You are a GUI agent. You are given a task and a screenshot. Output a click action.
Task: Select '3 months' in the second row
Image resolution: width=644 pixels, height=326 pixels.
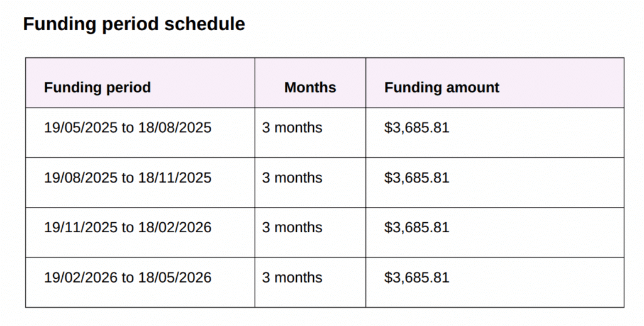[292, 177]
